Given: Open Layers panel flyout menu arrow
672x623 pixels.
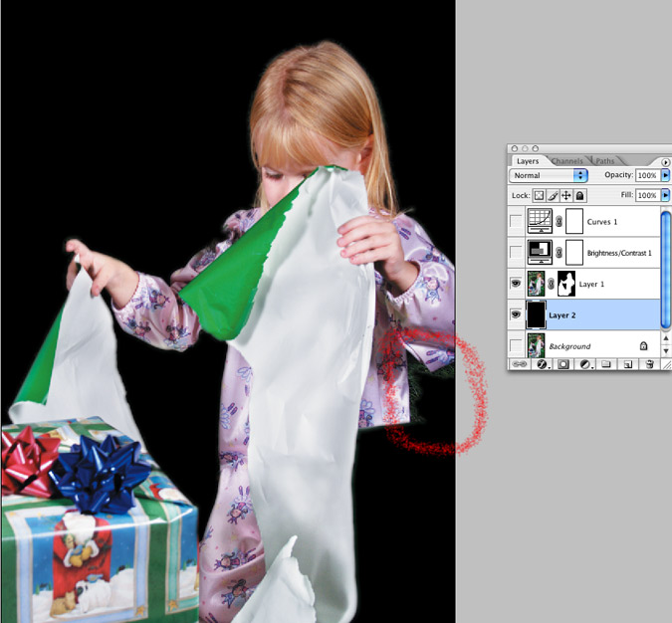Looking at the screenshot, I should pos(665,162).
